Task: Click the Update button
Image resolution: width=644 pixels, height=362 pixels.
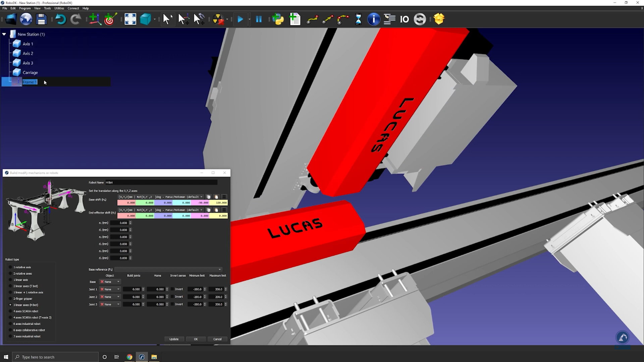Action: click(x=174, y=339)
